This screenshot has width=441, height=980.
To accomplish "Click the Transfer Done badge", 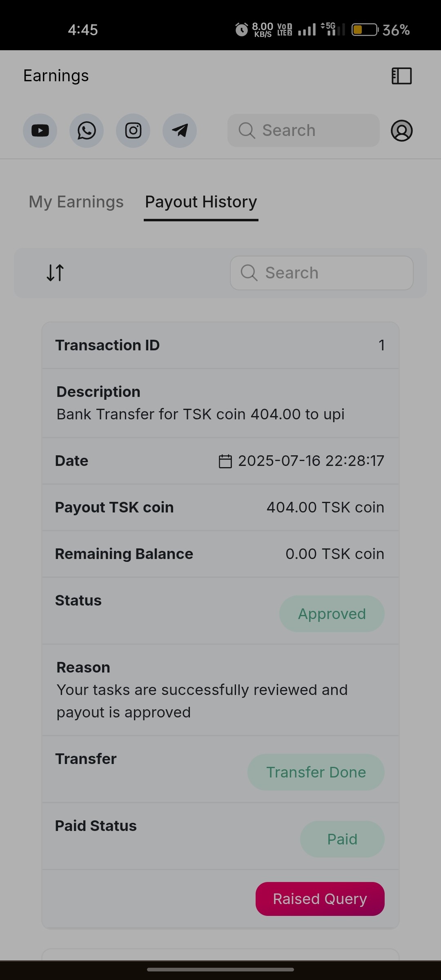I will pos(316,772).
